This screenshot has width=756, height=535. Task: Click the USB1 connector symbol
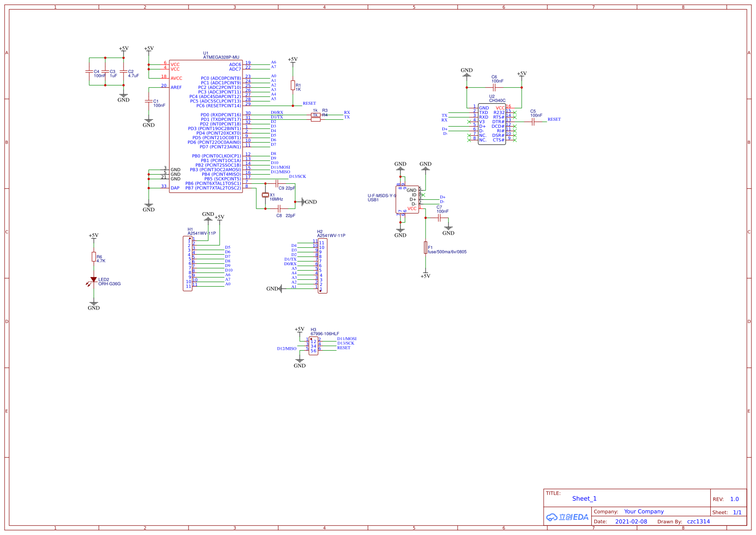pos(407,199)
